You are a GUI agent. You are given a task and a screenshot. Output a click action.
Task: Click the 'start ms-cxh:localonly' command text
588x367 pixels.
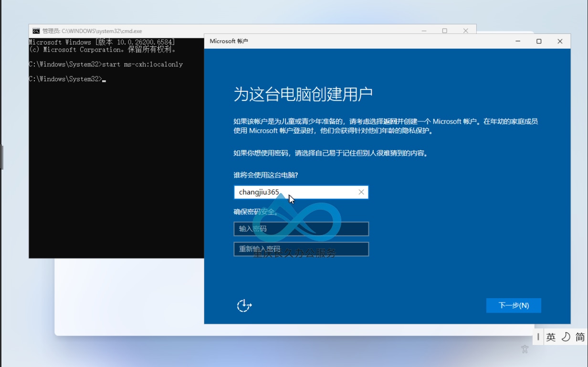[x=142, y=64]
